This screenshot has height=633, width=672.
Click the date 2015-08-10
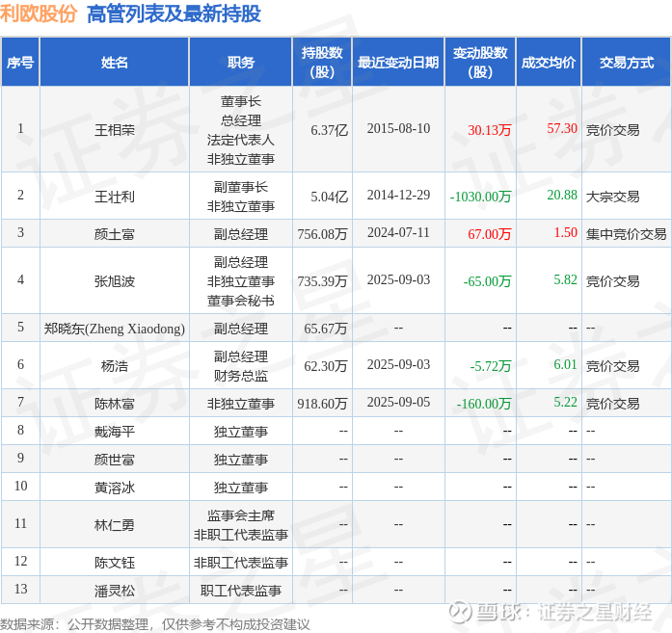[398, 128]
